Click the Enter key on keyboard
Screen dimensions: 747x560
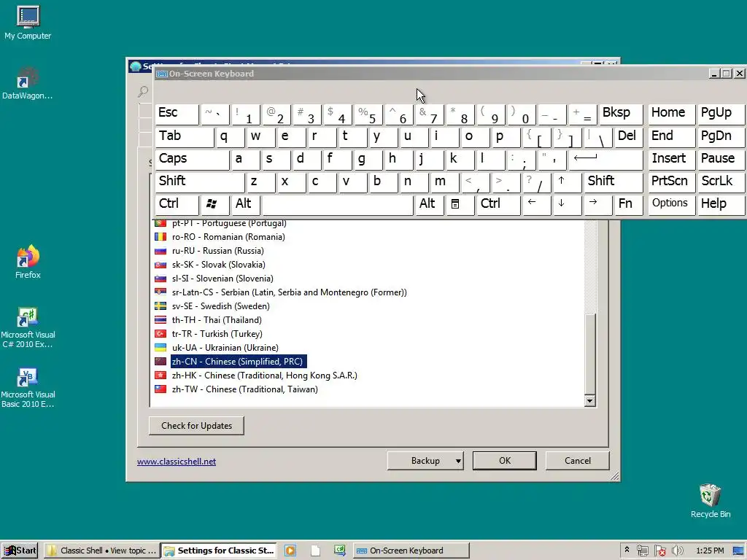[x=605, y=159]
